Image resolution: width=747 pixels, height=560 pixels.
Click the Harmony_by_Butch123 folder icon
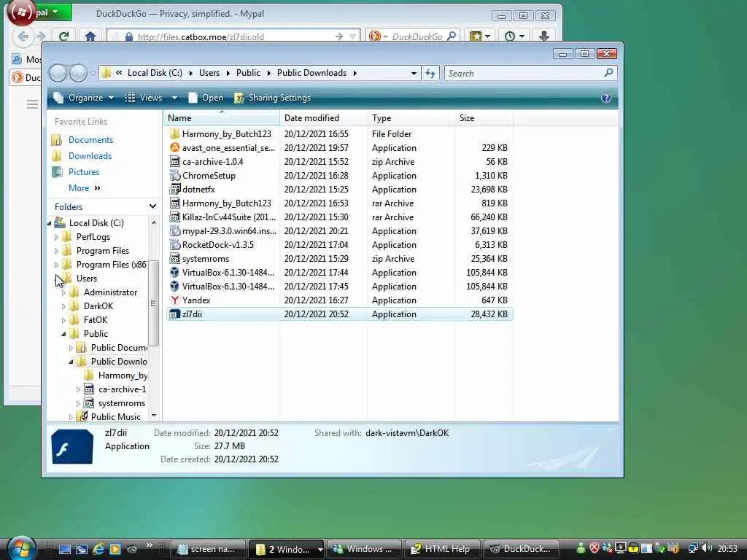pyautogui.click(x=175, y=134)
